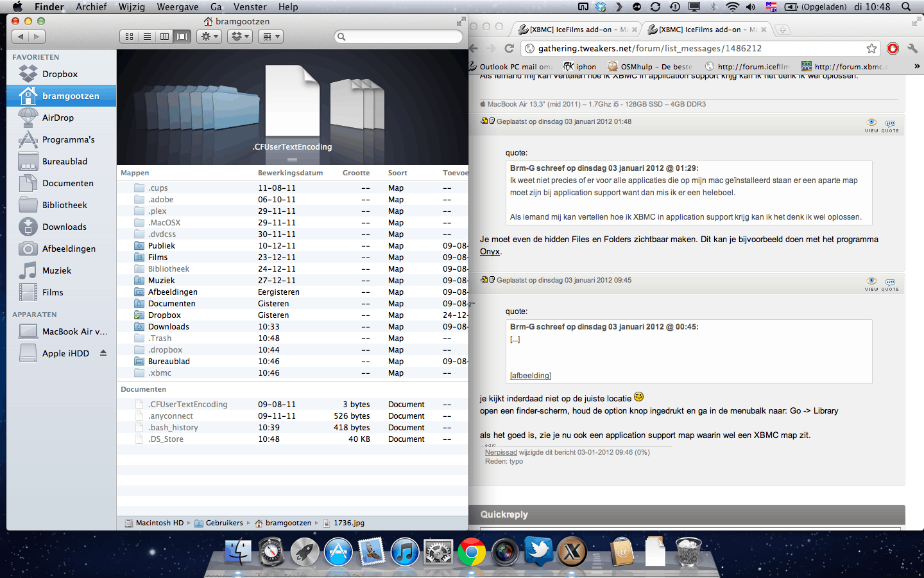The width and height of the screenshot is (924, 578).
Task: Show the hidden bookmarks overflow chevron
Action: 917,66
